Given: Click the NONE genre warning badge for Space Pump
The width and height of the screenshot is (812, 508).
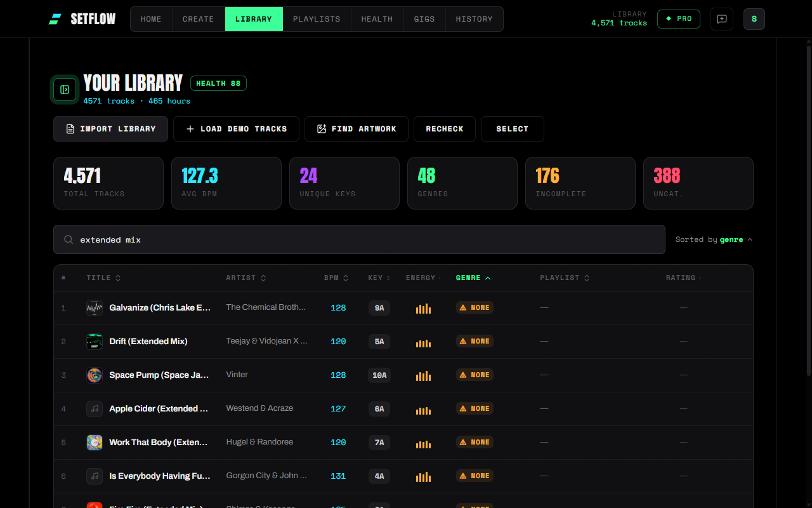Looking at the screenshot, I should point(475,375).
